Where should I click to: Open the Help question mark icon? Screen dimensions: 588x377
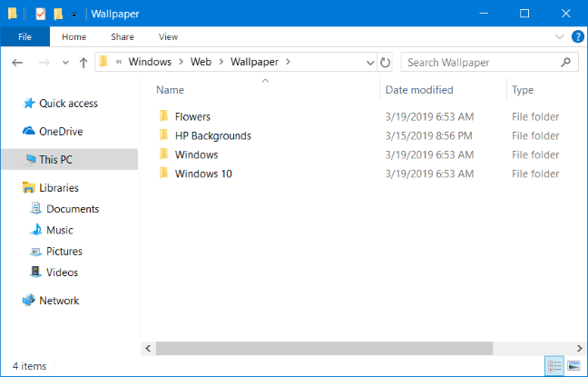pos(577,37)
